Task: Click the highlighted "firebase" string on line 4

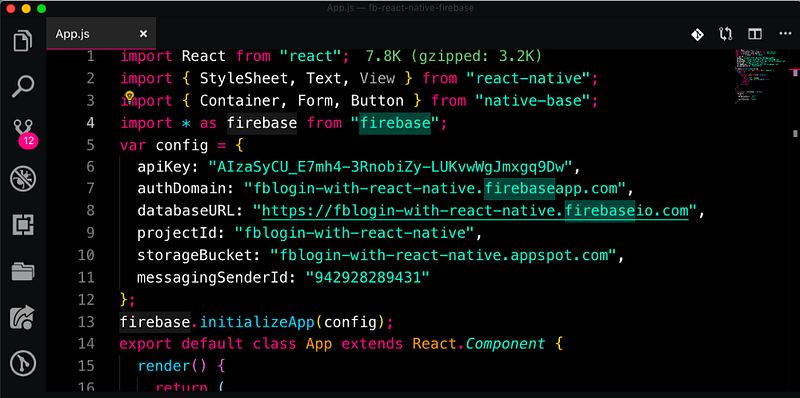Action: (x=395, y=122)
